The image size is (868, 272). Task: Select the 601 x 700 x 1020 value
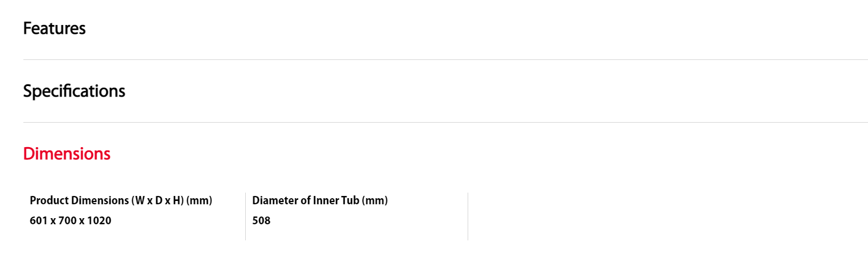[71, 221]
